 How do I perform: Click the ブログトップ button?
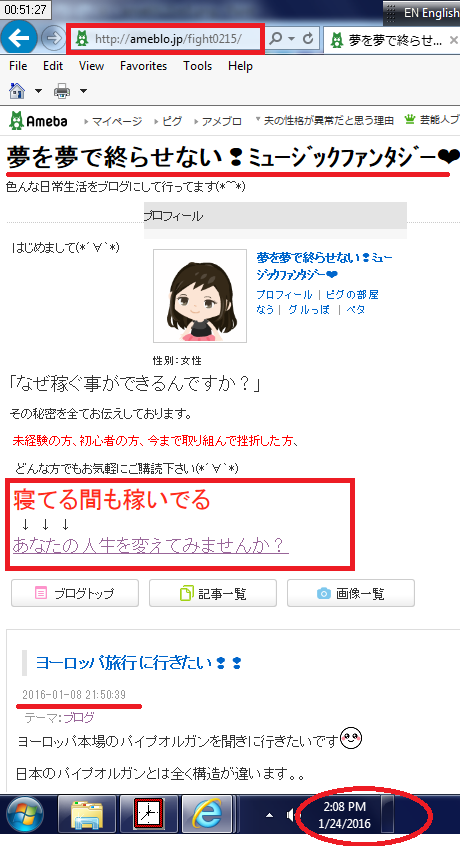coord(75,593)
